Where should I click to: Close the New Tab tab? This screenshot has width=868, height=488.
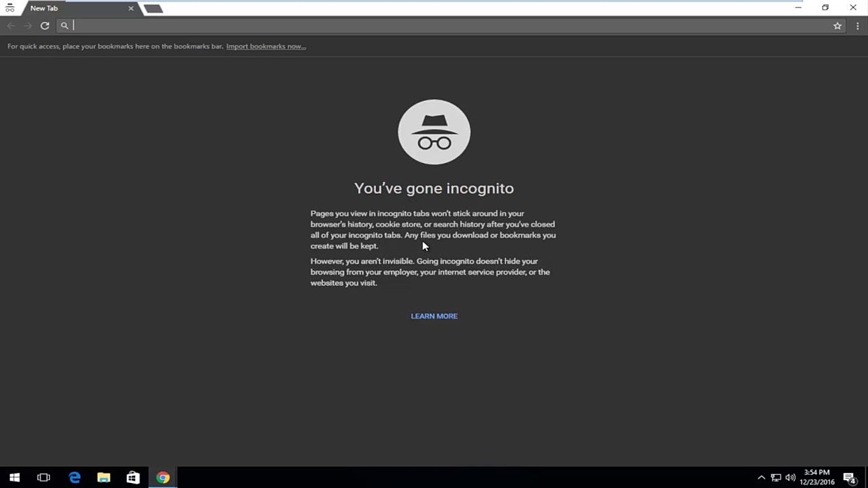(131, 8)
